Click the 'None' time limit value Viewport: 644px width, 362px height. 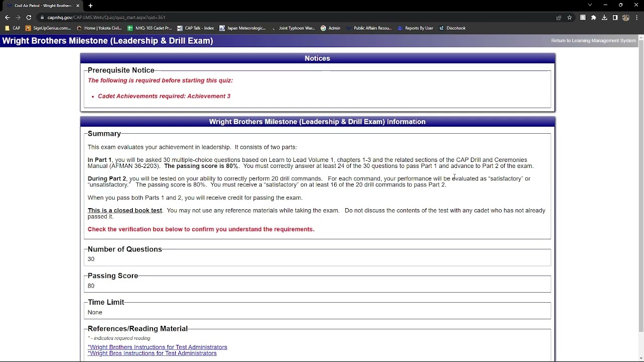pos(95,313)
